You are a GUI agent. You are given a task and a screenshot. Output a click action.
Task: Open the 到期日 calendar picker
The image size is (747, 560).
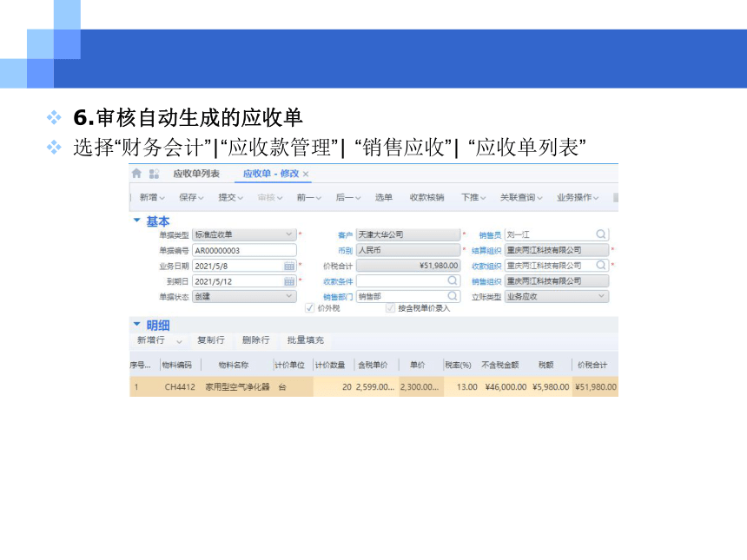289,281
